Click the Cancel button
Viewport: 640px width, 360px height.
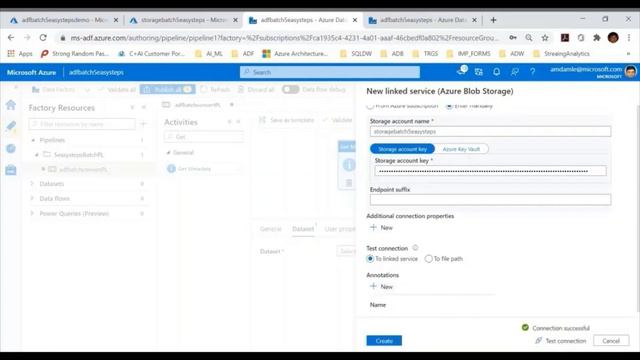tap(611, 340)
